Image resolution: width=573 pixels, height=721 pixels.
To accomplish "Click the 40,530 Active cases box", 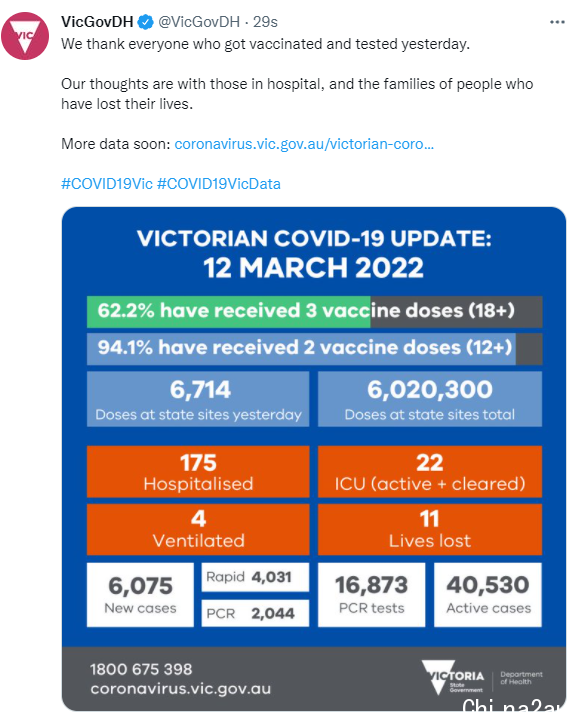I will [x=488, y=595].
